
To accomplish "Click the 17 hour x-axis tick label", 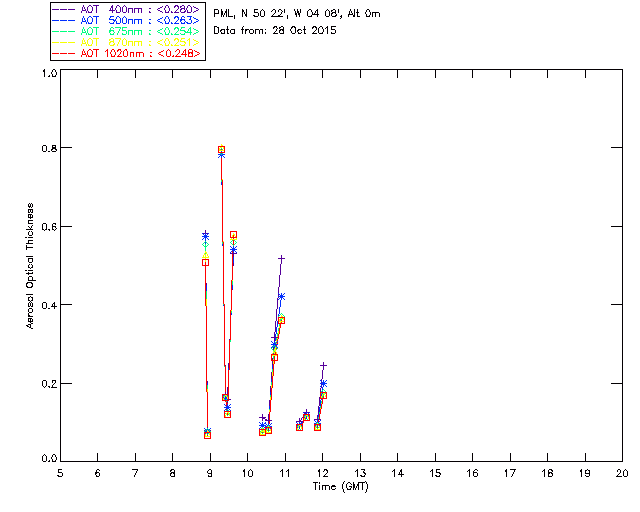I will point(510,473).
